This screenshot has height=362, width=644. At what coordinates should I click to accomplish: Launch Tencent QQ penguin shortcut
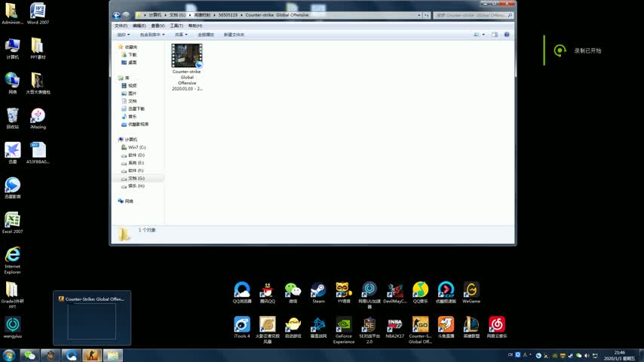(267, 292)
